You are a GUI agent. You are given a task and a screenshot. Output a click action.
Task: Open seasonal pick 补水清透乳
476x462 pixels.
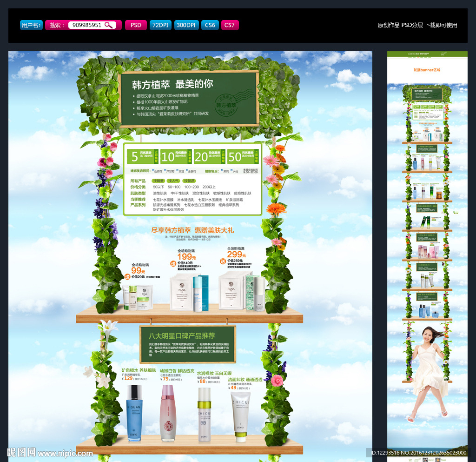(x=186, y=200)
